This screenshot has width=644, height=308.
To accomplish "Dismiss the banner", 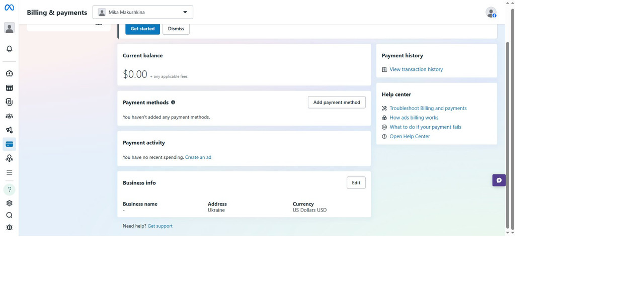I will (176, 29).
